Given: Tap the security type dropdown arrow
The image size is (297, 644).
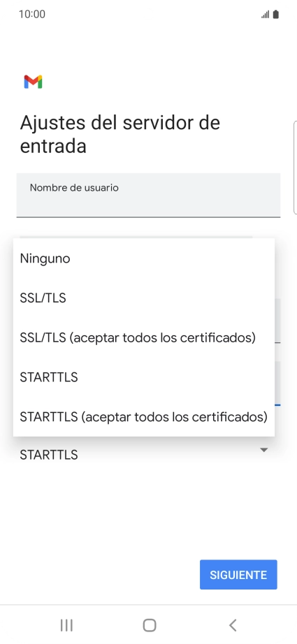Looking at the screenshot, I should pyautogui.click(x=264, y=450).
